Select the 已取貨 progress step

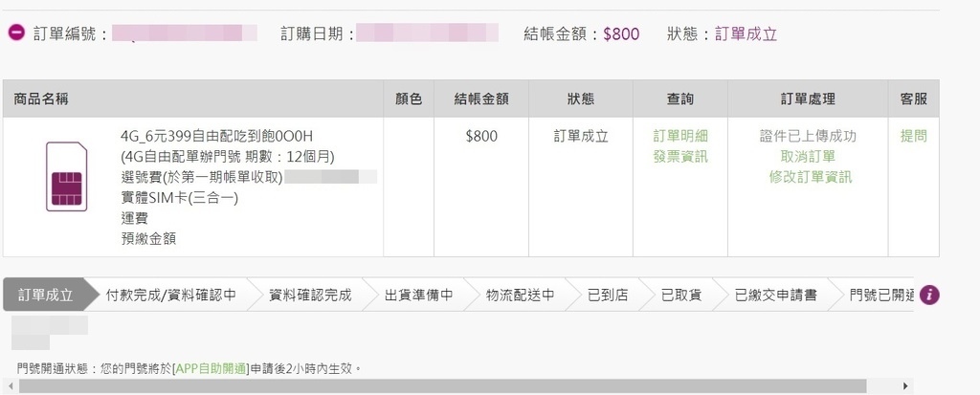pyautogui.click(x=680, y=295)
